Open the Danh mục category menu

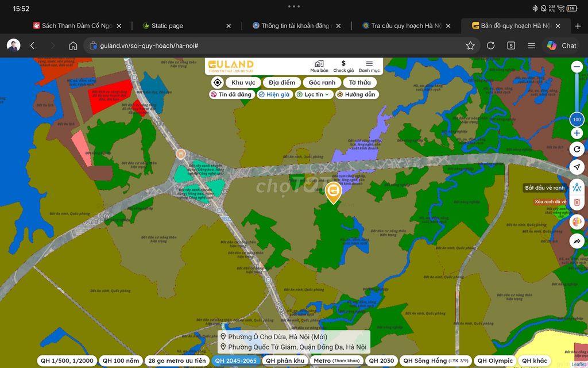pos(369,67)
